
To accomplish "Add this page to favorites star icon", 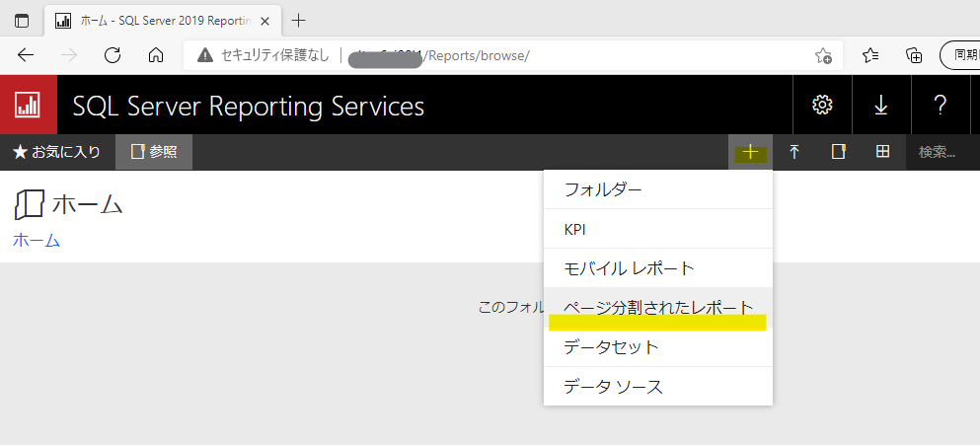I will (x=822, y=55).
